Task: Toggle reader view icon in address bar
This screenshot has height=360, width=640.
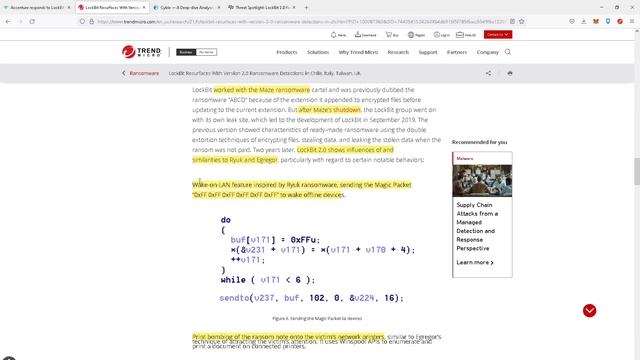Action: point(512,21)
